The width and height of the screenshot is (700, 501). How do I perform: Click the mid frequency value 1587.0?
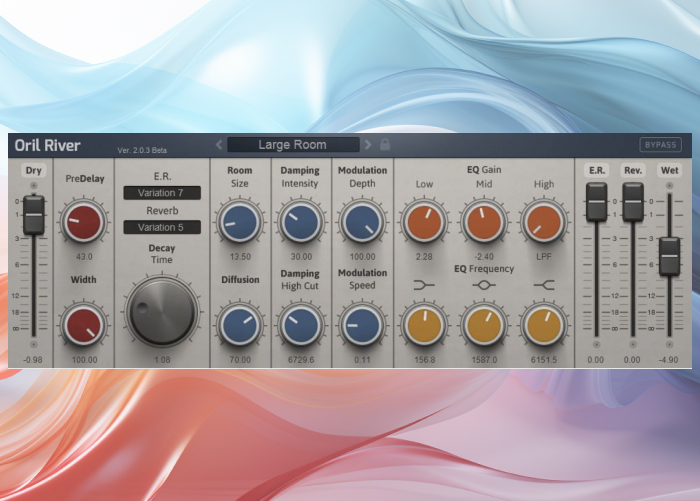(484, 359)
